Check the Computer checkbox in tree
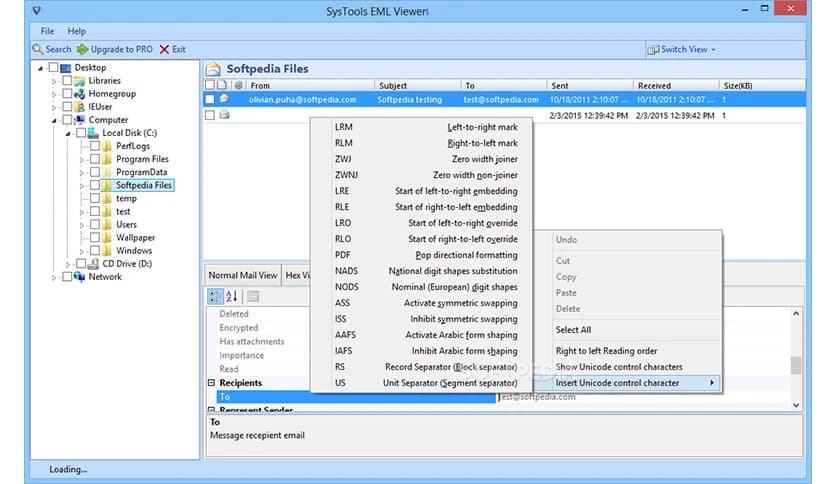Screen dimensions: 836x484 coord(67,120)
